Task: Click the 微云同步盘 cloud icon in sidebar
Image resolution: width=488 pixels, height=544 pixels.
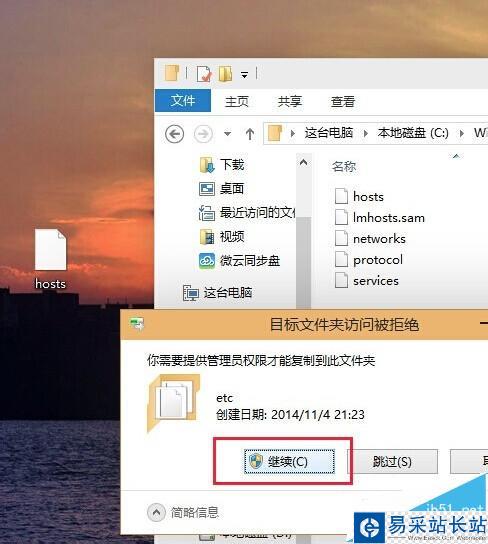Action: click(x=207, y=261)
